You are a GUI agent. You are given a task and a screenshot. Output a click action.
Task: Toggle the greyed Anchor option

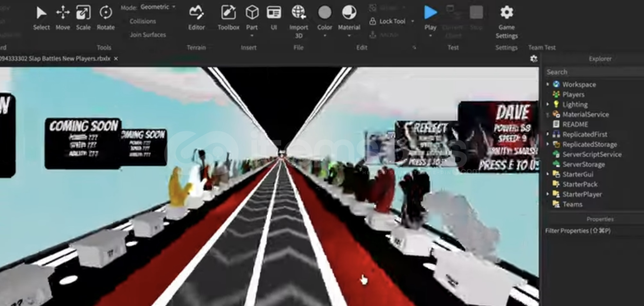pos(384,35)
